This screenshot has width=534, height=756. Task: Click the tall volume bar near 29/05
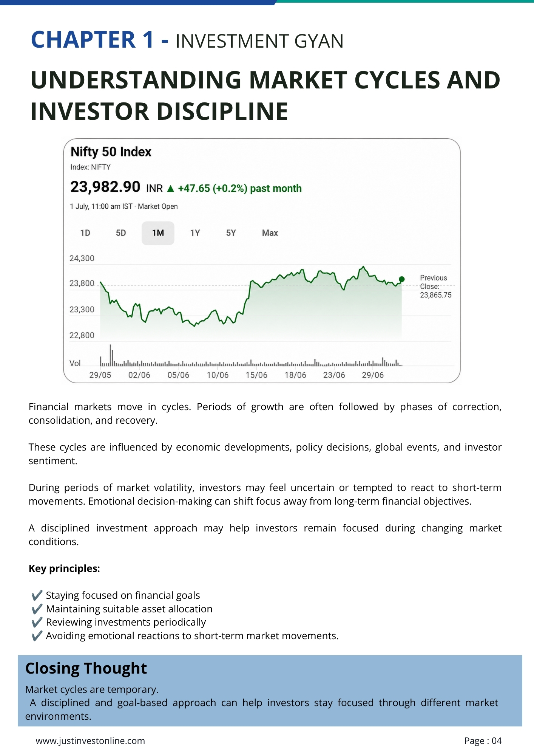(111, 355)
